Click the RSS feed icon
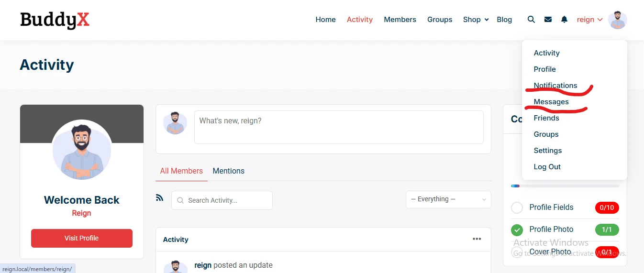This screenshot has width=644, height=273. click(x=160, y=197)
